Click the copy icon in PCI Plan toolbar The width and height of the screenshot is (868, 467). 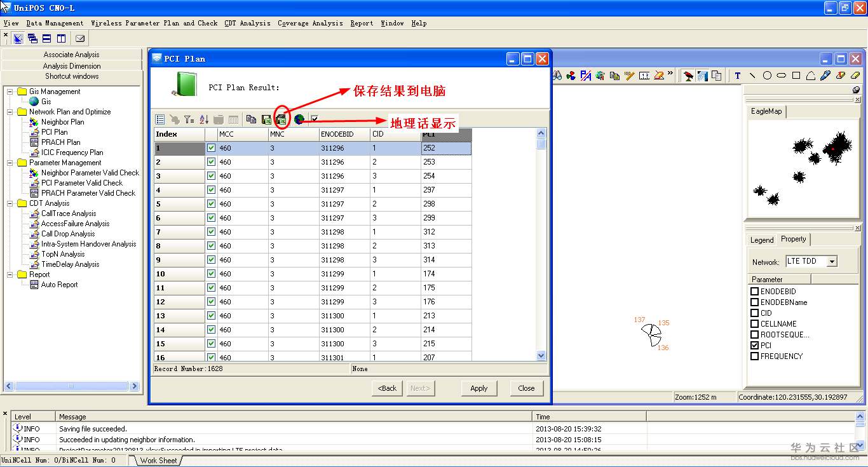point(251,119)
